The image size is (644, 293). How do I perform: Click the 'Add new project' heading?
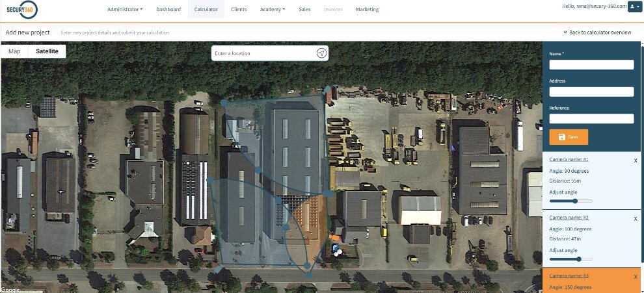[27, 32]
